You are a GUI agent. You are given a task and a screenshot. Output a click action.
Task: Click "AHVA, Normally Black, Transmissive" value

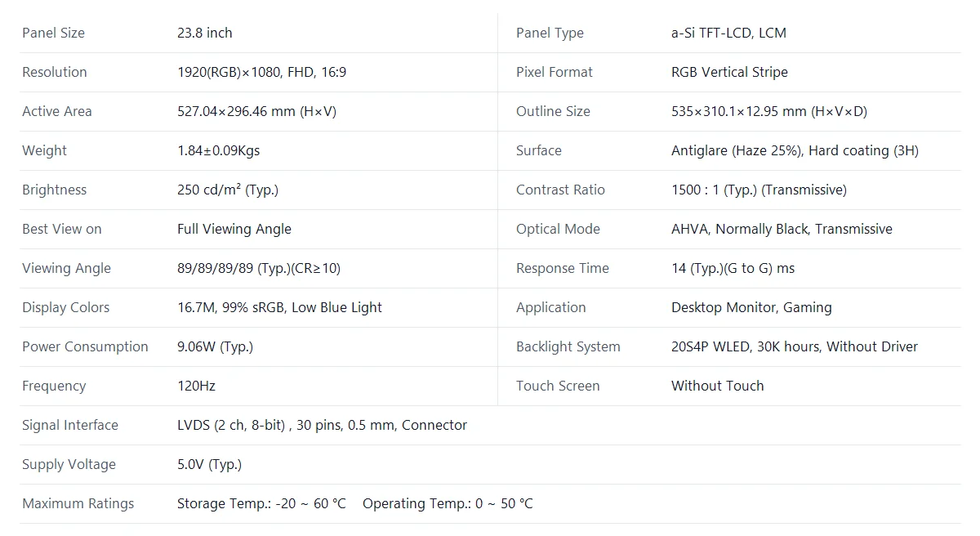coord(782,229)
